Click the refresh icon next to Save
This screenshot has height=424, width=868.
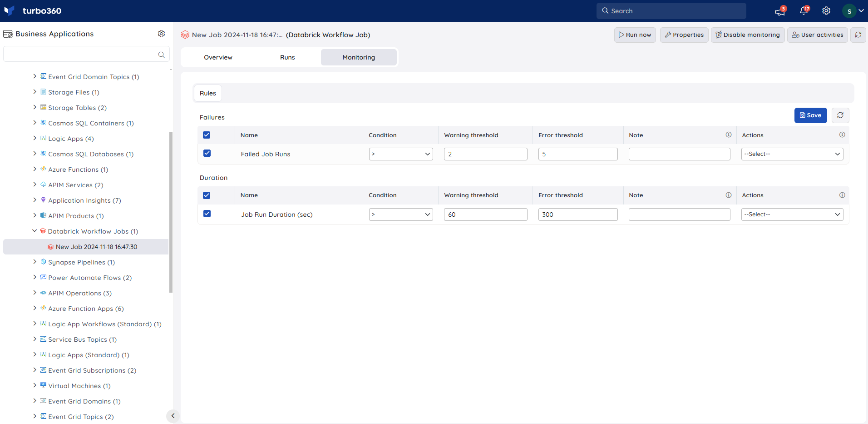(840, 115)
